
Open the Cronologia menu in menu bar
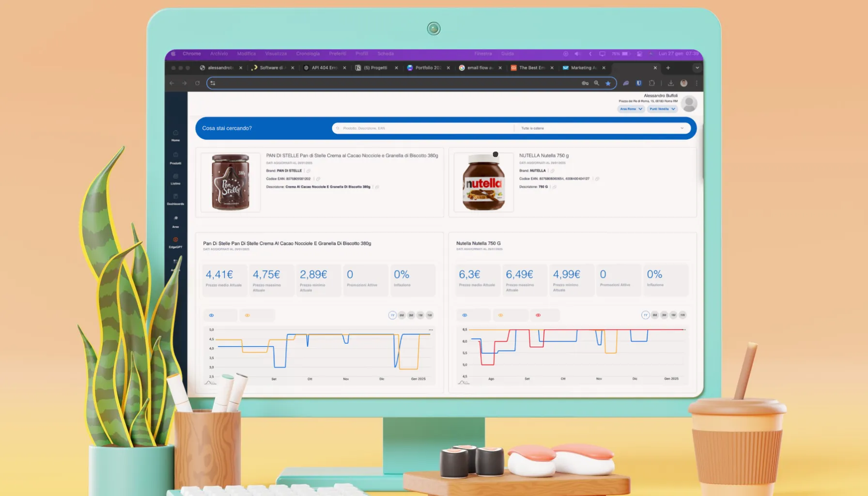(x=308, y=54)
